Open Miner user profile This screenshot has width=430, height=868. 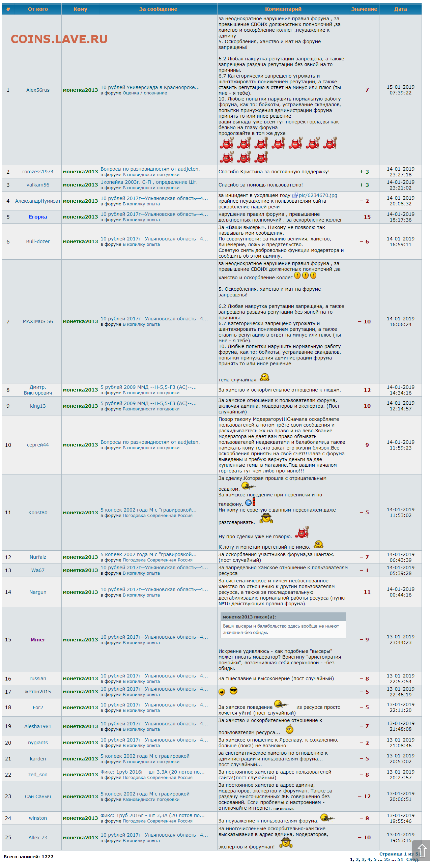38,640
